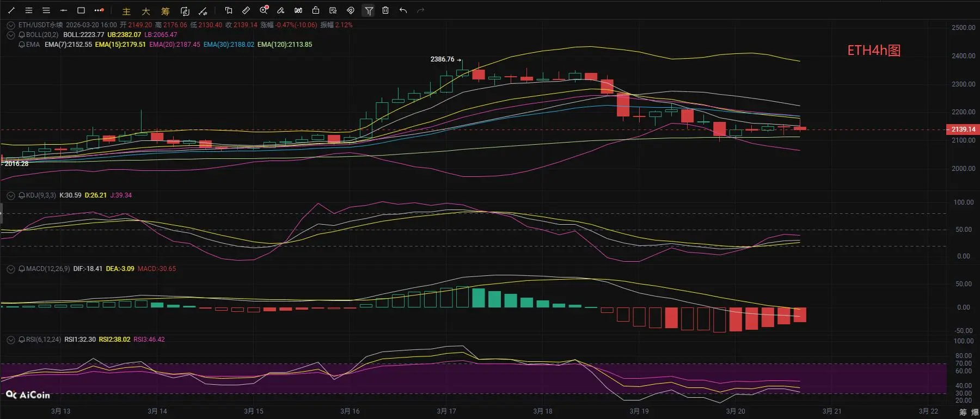
Task: Click the redo arrow icon
Action: point(420,10)
